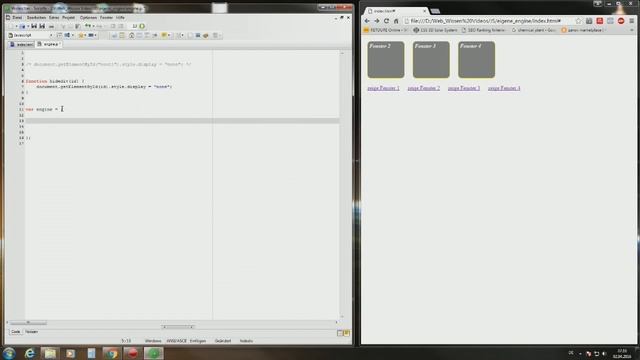Viewport: 640px width, 360px height.
Task: Open the Bearbeiten menu
Action: (36, 18)
